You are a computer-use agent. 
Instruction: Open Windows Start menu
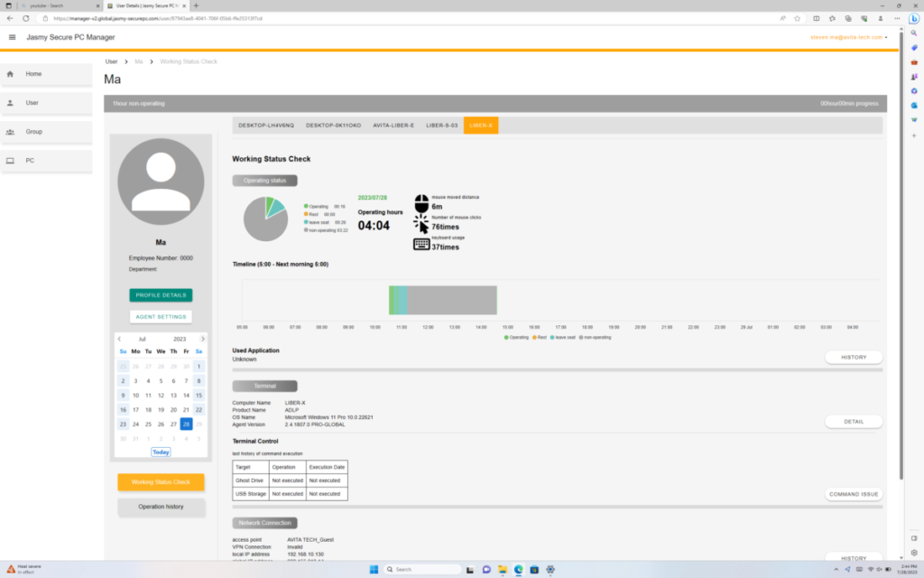coord(374,570)
